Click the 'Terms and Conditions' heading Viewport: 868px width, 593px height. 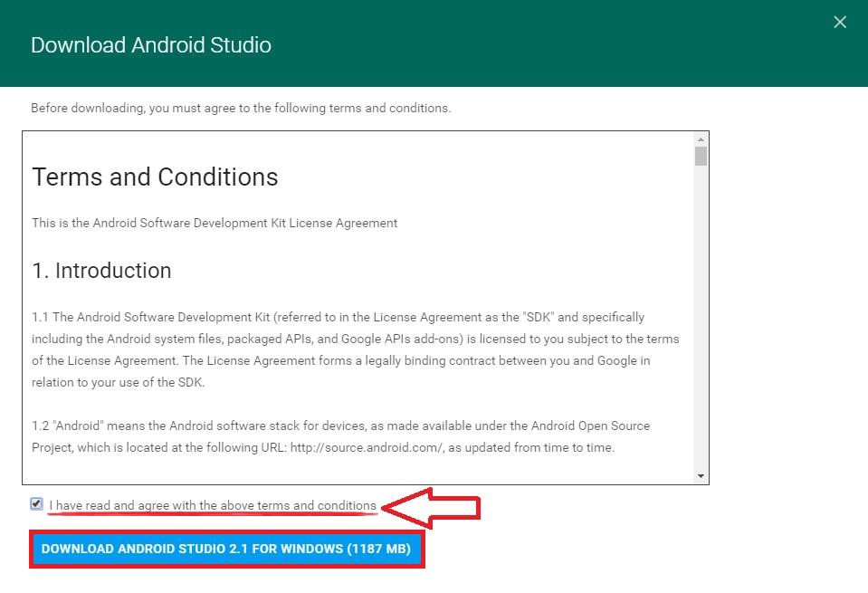point(155,177)
